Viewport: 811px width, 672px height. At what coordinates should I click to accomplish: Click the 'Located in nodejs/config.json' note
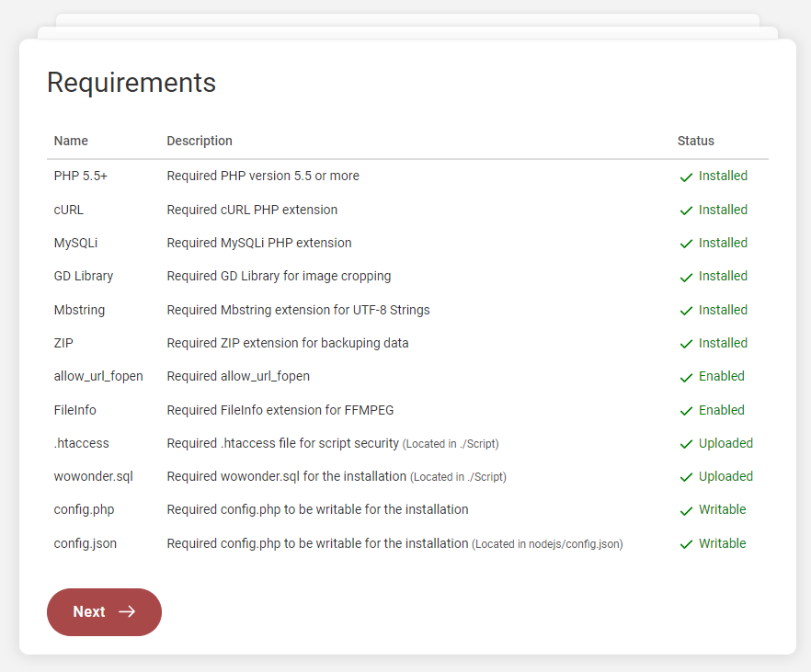coord(548,544)
